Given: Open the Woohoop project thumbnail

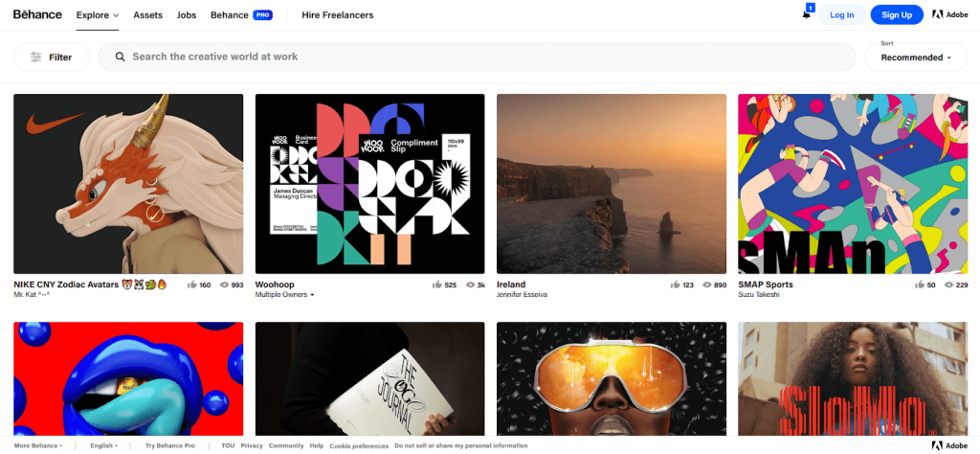Looking at the screenshot, I should pyautogui.click(x=370, y=184).
